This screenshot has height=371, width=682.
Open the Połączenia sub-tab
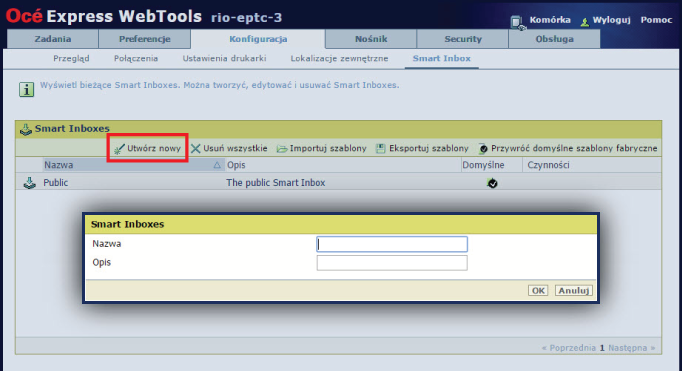click(136, 58)
